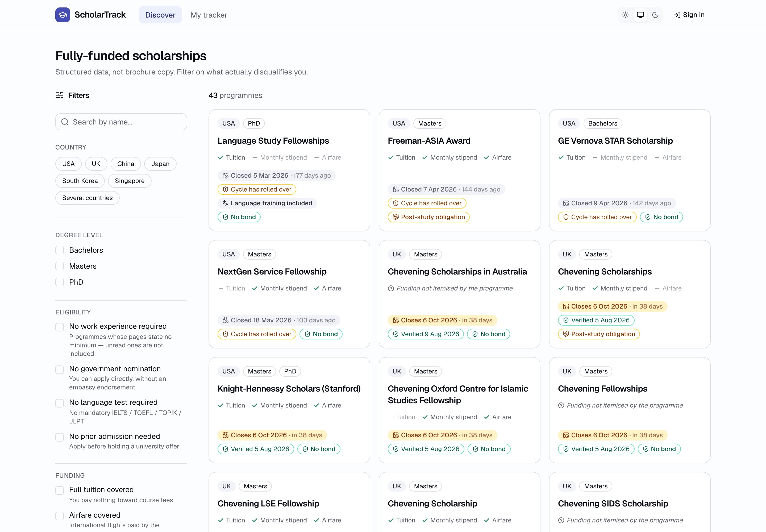Click Sign in link
This screenshot has width=766, height=532.
[689, 15]
